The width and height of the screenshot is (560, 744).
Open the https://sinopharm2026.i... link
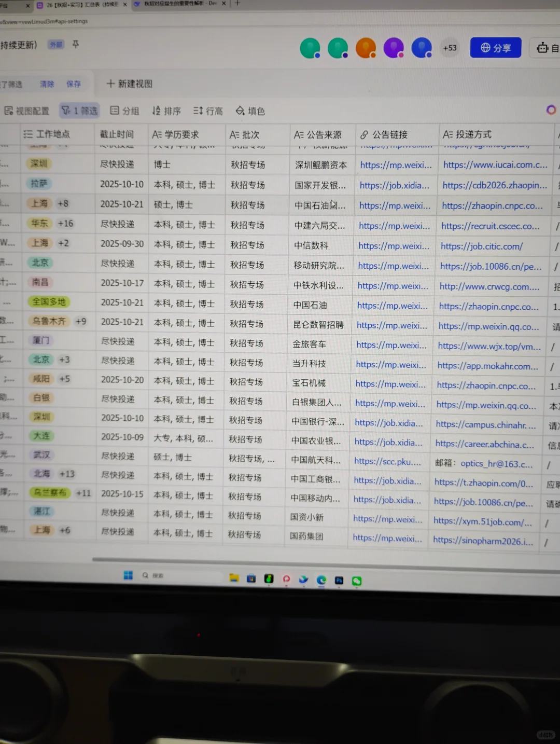(483, 541)
